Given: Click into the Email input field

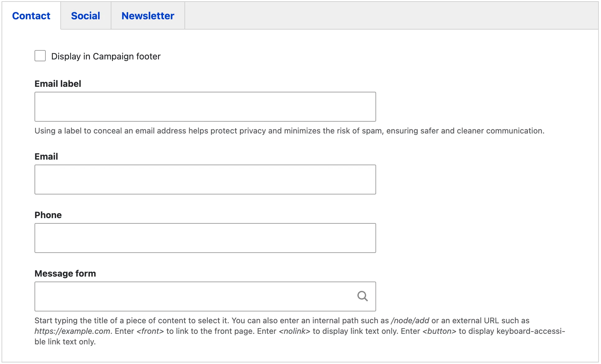Looking at the screenshot, I should click(205, 180).
